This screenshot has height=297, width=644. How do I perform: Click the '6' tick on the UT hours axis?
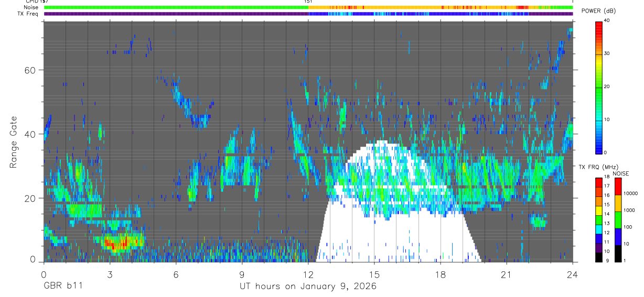click(x=176, y=274)
